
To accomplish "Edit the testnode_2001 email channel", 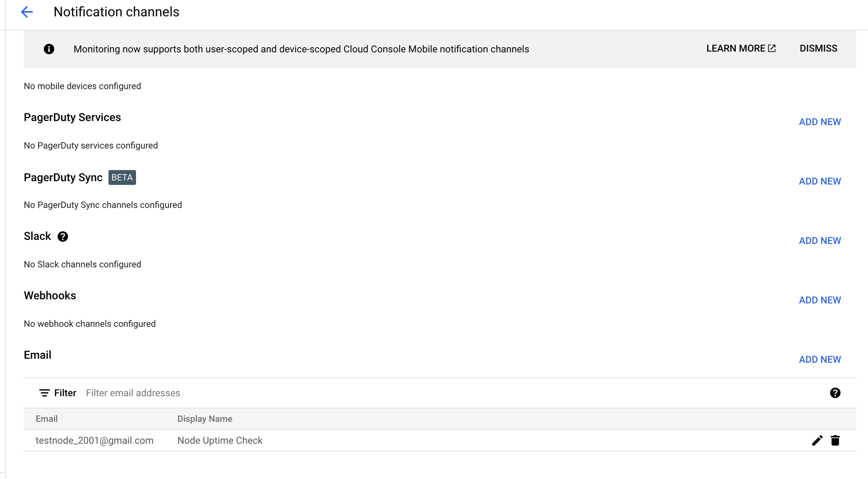I will click(817, 440).
